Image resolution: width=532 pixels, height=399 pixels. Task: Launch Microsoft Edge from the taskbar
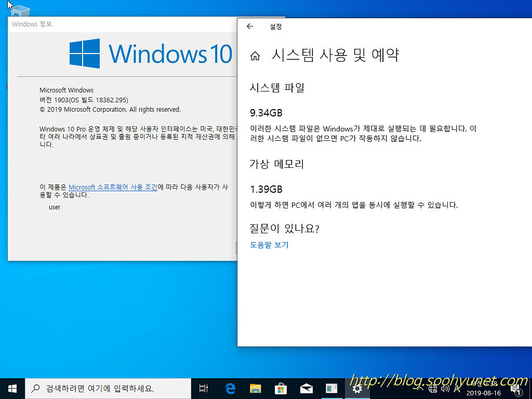pyautogui.click(x=230, y=389)
